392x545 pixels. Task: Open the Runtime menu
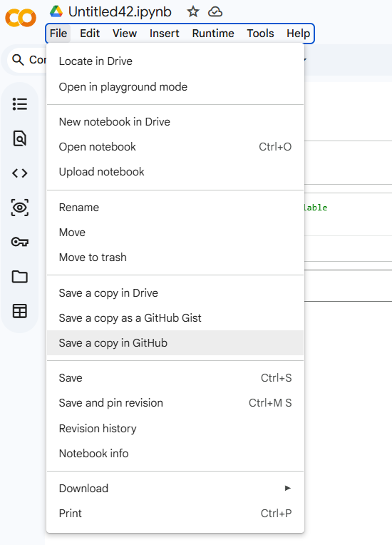click(x=213, y=34)
